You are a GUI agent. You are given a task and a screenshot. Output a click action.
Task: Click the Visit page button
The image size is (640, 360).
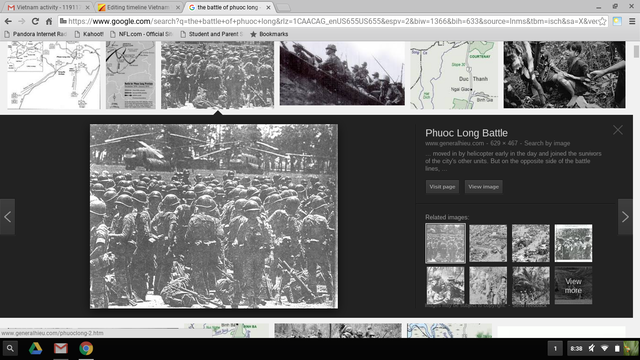point(442,187)
